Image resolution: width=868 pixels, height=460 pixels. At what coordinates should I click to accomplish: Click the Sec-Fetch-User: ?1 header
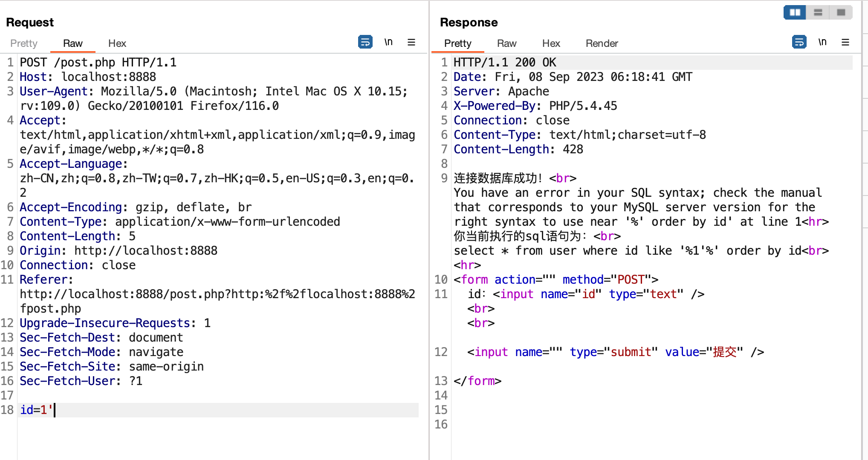point(81,381)
